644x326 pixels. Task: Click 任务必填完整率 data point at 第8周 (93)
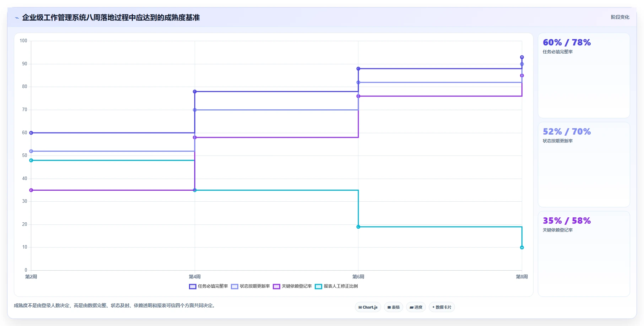click(x=522, y=57)
